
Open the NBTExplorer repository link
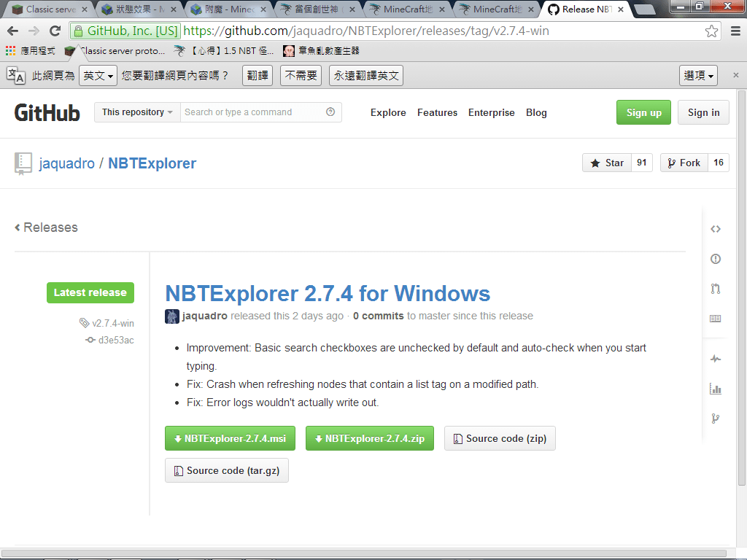tap(152, 163)
